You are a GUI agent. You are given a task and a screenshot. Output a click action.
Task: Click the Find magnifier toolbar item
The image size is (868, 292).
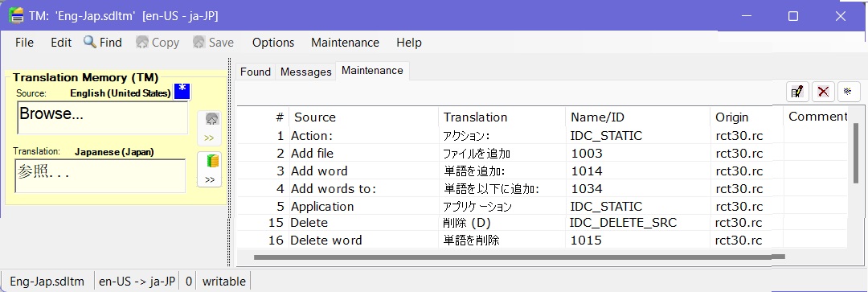(103, 43)
